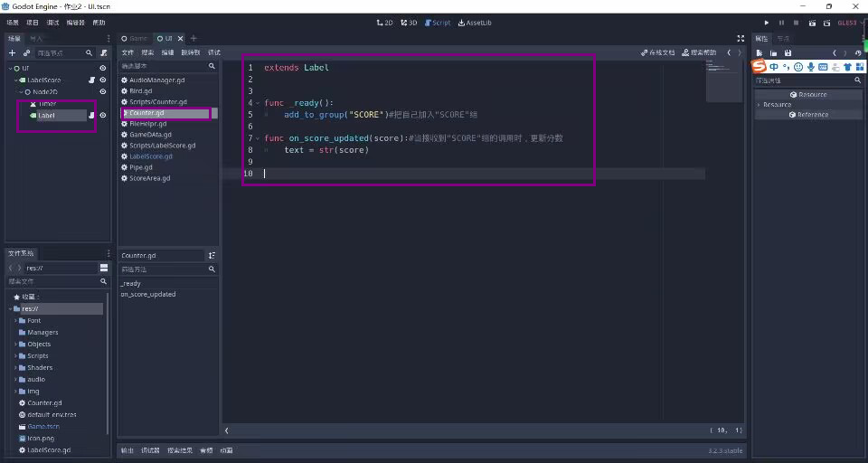Open the online docs link
The width and height of the screenshot is (868, 463).
657,52
